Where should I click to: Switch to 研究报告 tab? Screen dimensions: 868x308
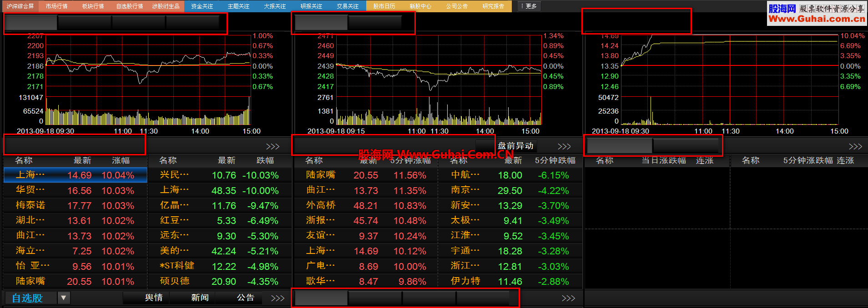(493, 6)
